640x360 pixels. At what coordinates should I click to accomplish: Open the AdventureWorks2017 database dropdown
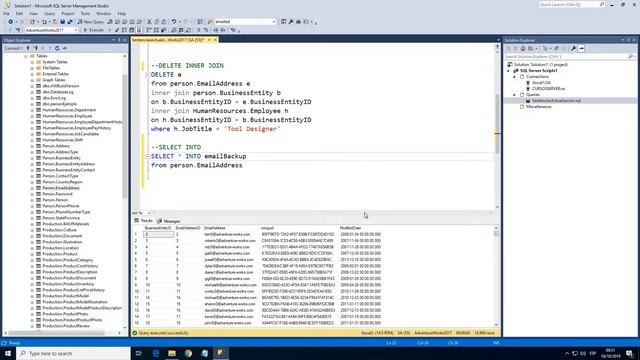(76, 30)
